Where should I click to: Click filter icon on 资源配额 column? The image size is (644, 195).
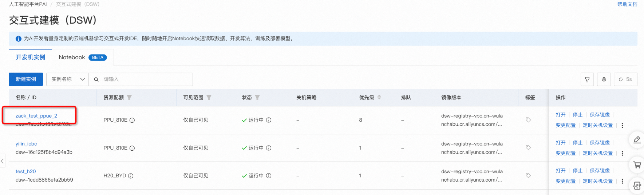tap(129, 97)
